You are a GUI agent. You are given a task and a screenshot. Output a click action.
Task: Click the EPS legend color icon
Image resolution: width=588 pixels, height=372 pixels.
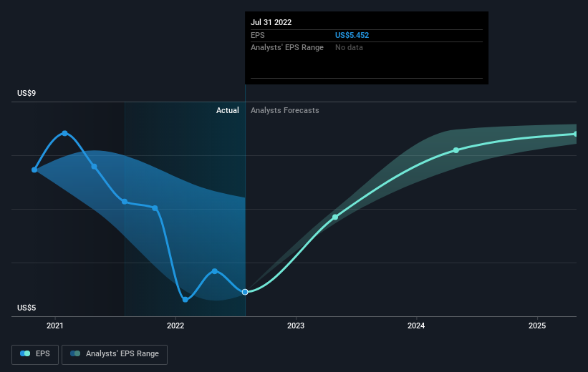[x=25, y=353]
